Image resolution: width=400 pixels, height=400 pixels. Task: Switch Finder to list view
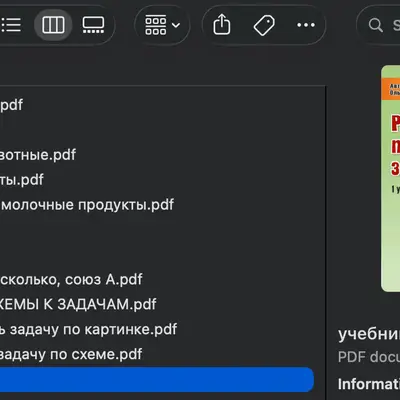pyautogui.click(x=11, y=25)
